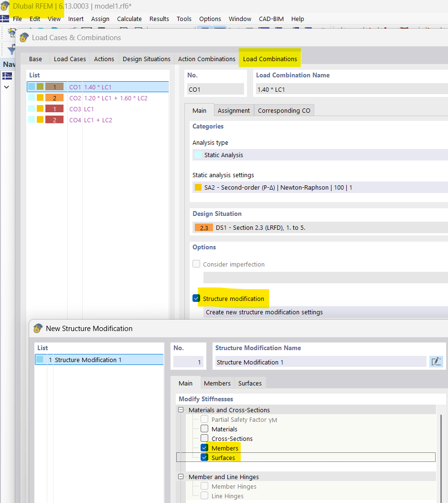Click the Structure Modification Name input field
The height and width of the screenshot is (503, 448).
point(320,362)
